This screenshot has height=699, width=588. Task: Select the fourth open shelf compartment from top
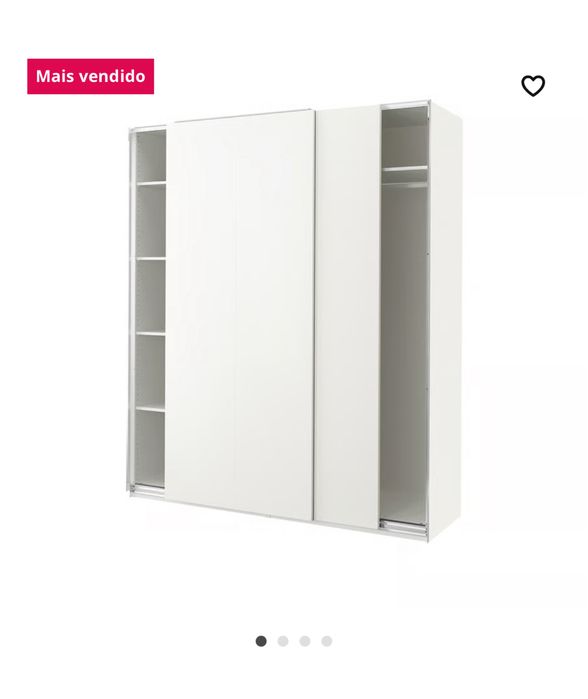150,370
